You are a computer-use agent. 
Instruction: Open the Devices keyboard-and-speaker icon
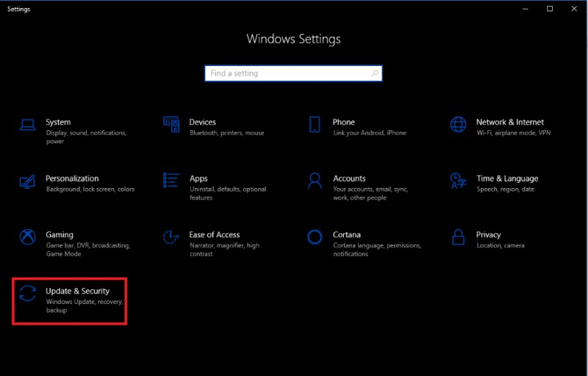click(x=171, y=124)
